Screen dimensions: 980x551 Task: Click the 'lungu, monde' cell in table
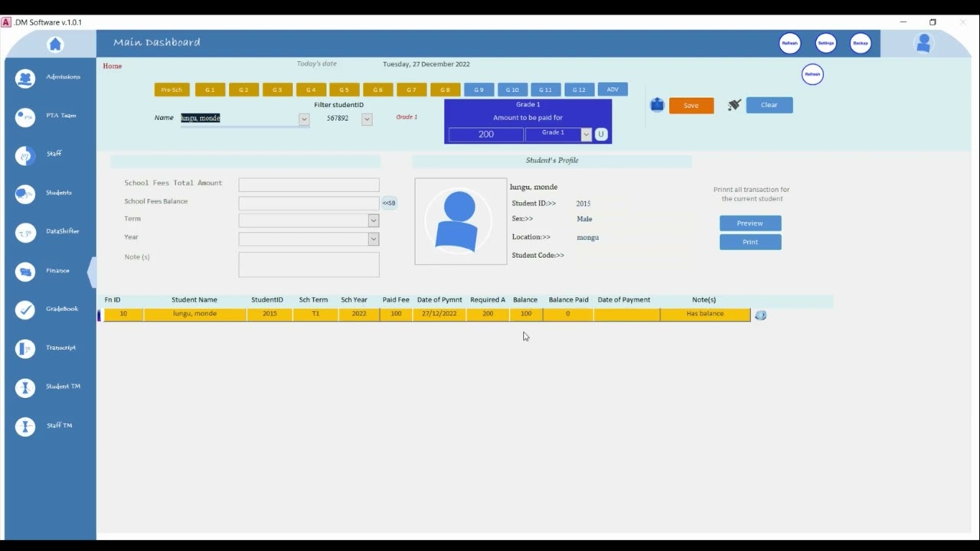194,314
